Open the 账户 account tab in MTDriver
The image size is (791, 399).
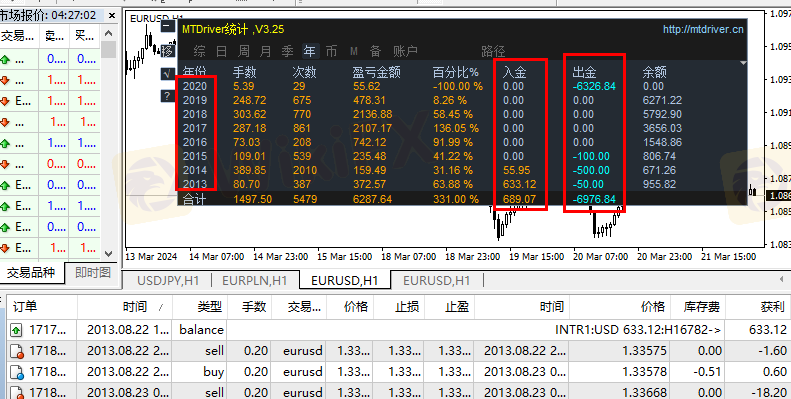405,51
